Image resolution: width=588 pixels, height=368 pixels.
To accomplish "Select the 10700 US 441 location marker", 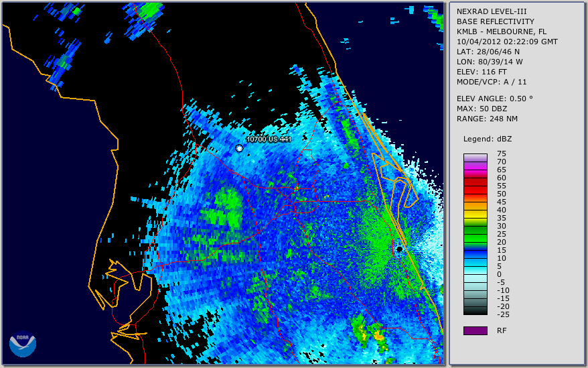I will (239, 148).
